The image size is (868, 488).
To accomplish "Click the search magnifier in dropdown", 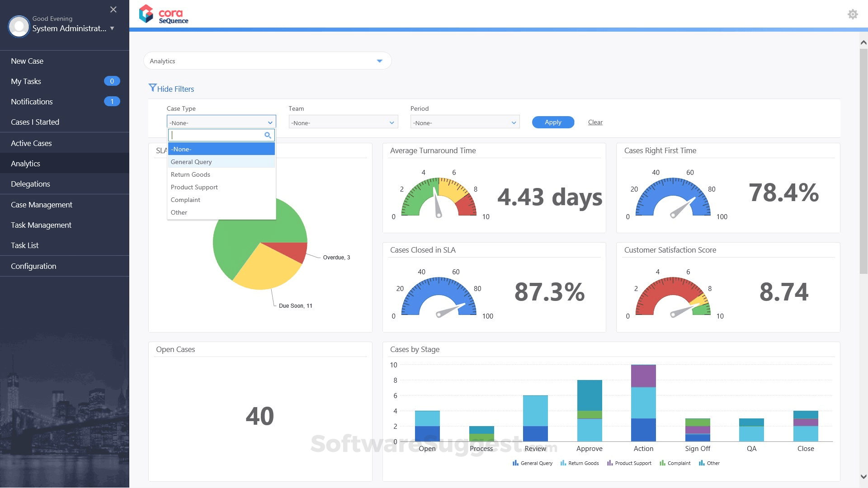I will [268, 135].
